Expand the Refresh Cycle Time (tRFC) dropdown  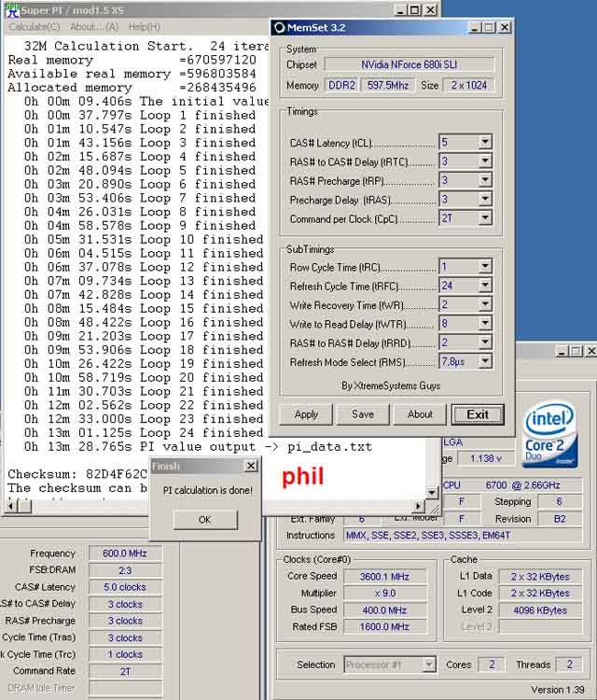click(x=484, y=285)
